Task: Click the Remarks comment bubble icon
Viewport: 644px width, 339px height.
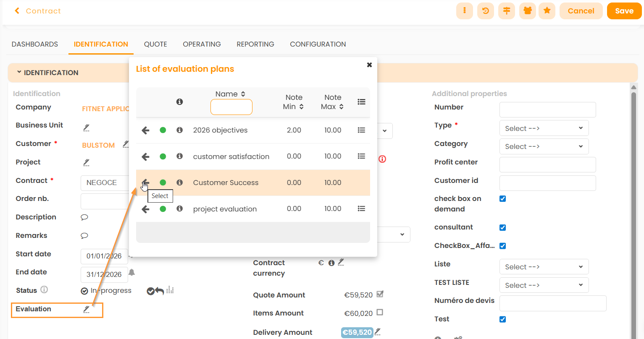Action: (x=84, y=236)
